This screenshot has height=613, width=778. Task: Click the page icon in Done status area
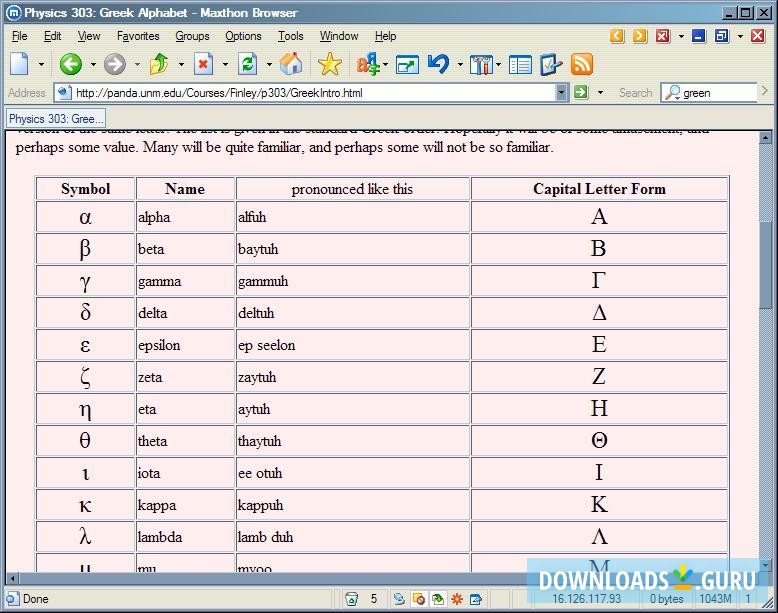[13, 599]
